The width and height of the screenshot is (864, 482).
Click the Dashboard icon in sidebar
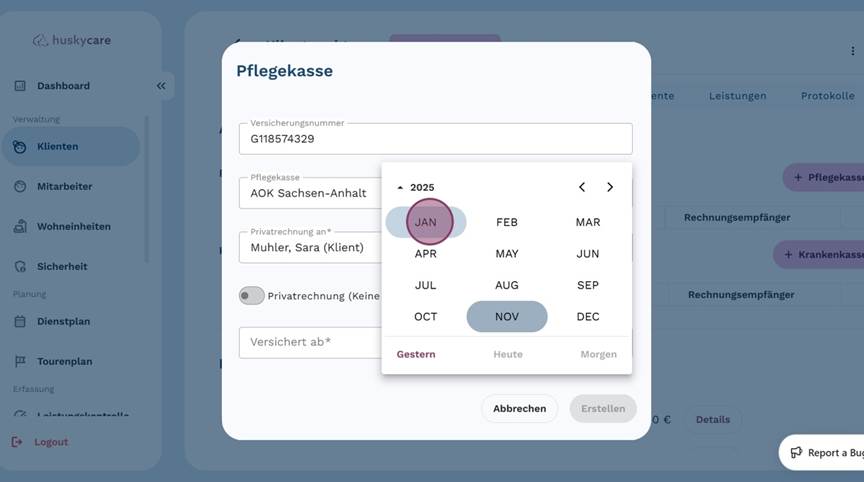coord(20,86)
